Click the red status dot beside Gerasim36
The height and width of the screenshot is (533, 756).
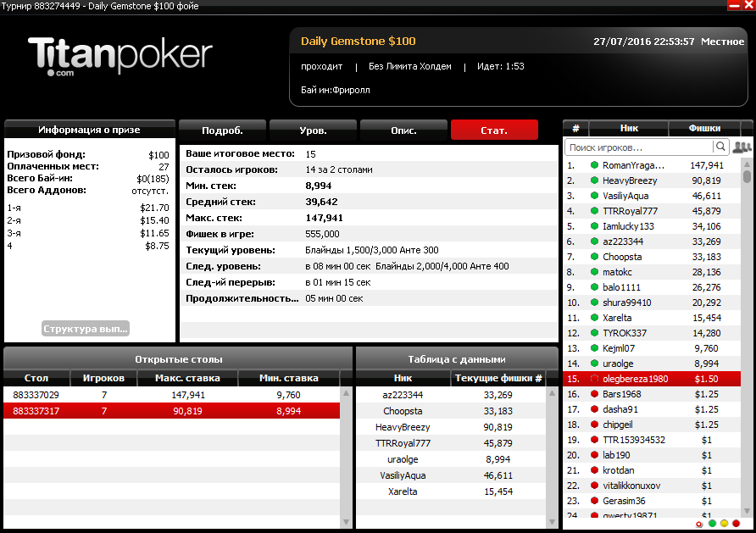[x=594, y=501]
